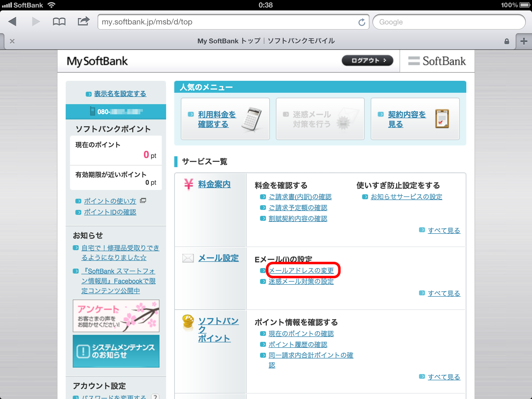This screenshot has width=532, height=399.
Task: Open 料金案内 section link
Action: (x=214, y=184)
